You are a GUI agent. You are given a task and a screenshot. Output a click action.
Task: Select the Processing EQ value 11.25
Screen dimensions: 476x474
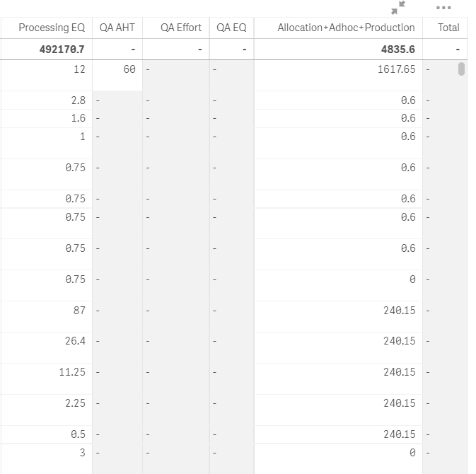[x=72, y=372]
